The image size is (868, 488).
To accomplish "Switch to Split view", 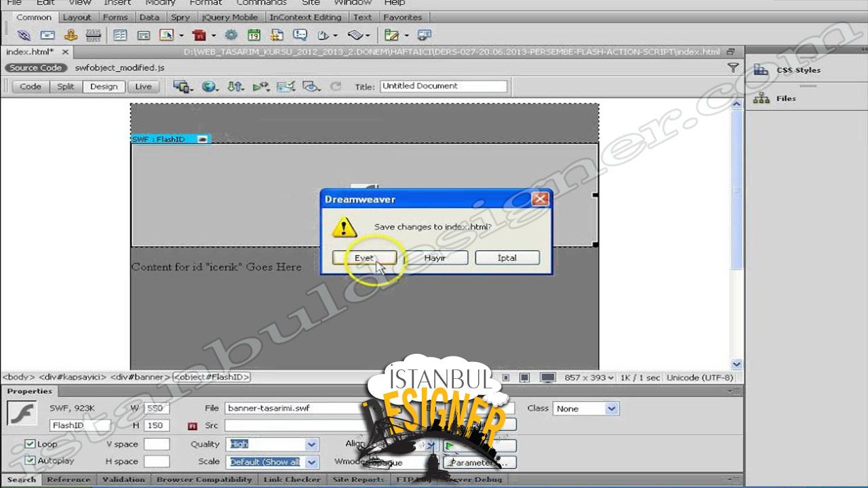I will click(66, 87).
